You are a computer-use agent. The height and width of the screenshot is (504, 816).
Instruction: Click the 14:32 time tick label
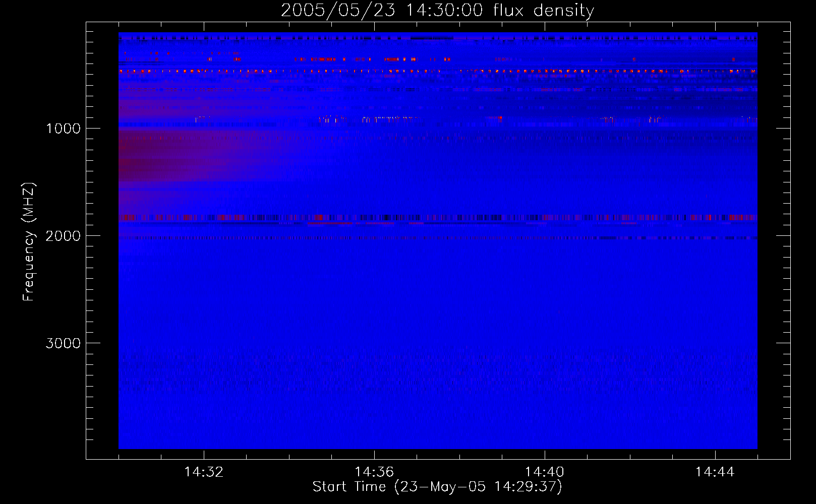[204, 472]
